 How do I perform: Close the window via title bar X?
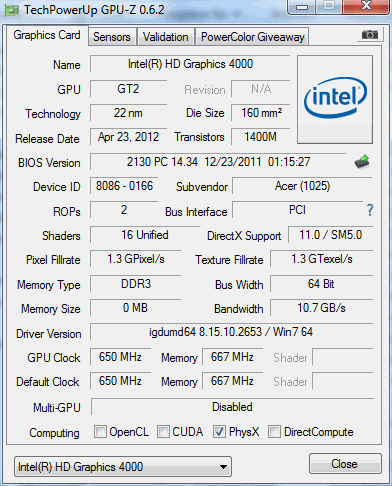point(366,6)
